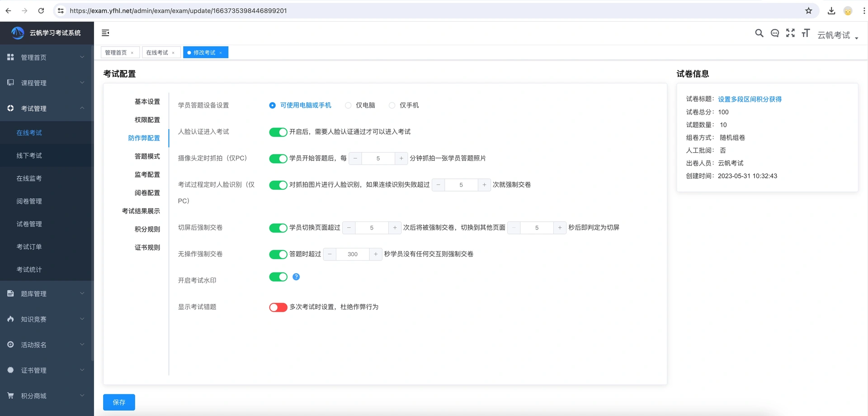The height and width of the screenshot is (416, 868).
Task: Toggle fullscreen mode icon
Action: point(790,33)
